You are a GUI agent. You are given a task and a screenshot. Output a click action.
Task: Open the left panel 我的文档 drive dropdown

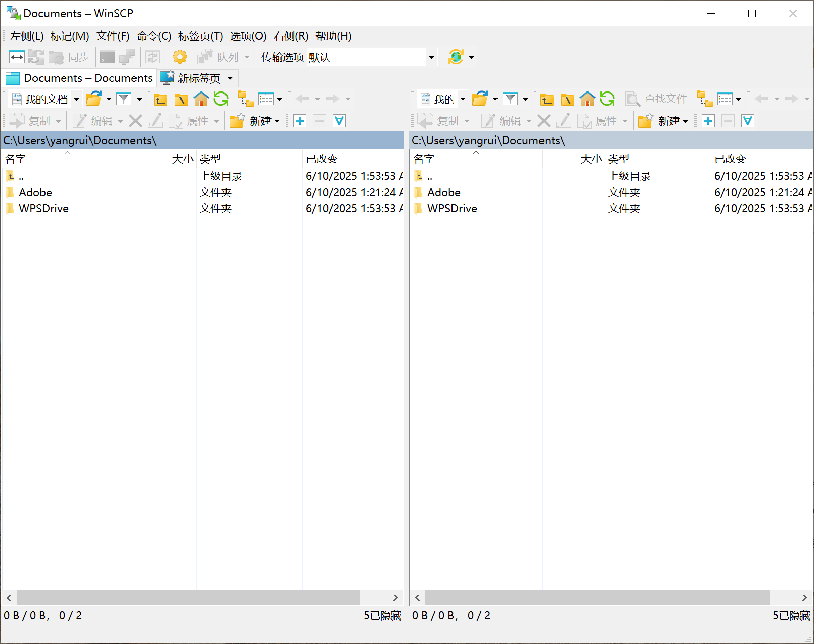(76, 99)
